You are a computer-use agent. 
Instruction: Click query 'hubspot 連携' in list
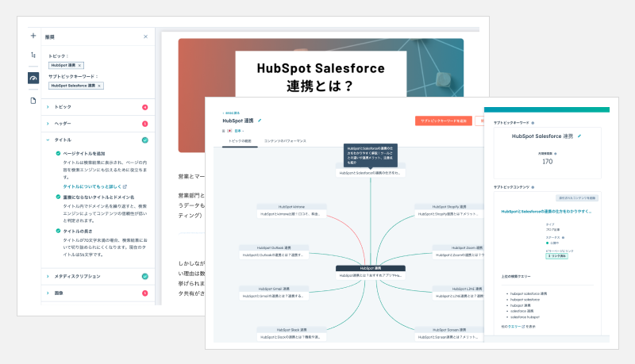pyautogui.click(x=521, y=305)
